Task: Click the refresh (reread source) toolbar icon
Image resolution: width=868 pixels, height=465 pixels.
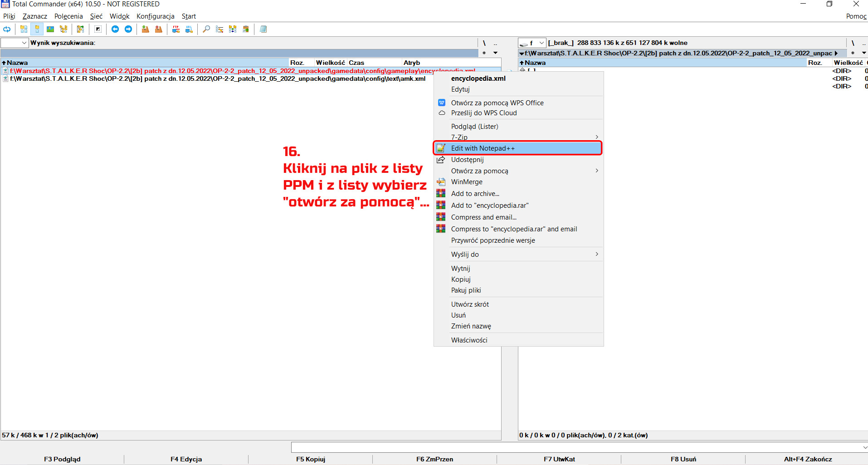Action: pos(7,29)
